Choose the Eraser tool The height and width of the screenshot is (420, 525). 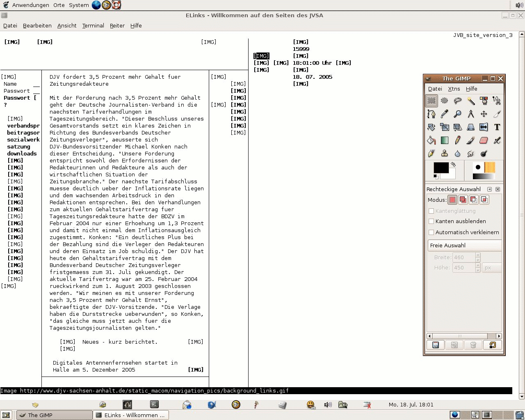(x=484, y=140)
